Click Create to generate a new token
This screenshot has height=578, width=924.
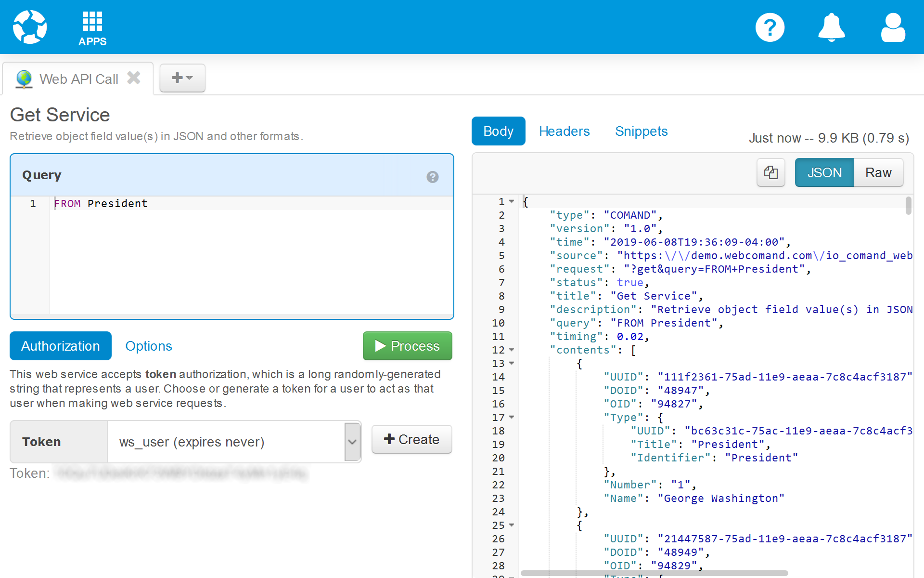click(x=411, y=439)
